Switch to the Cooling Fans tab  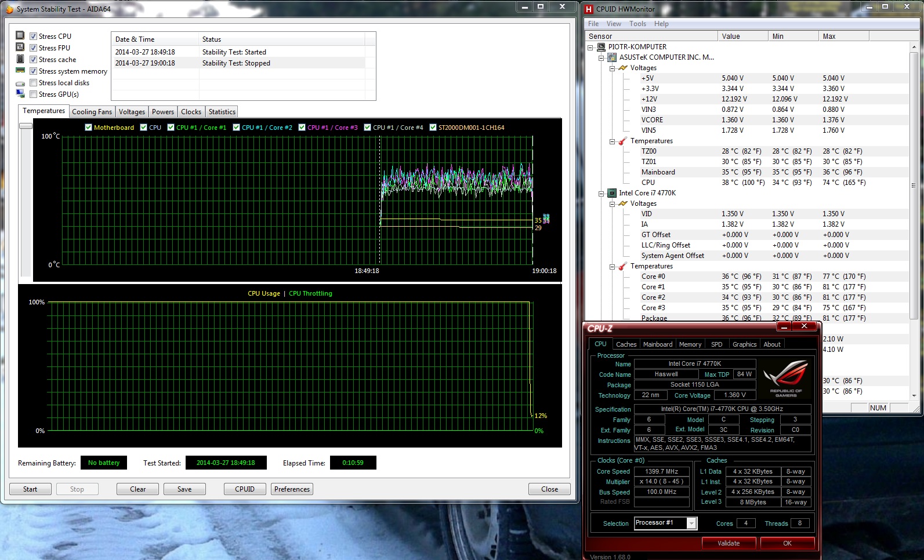click(92, 112)
